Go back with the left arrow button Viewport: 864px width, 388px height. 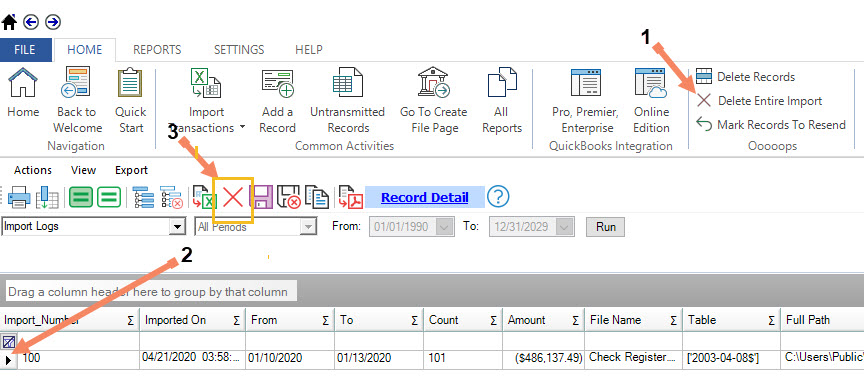31,22
